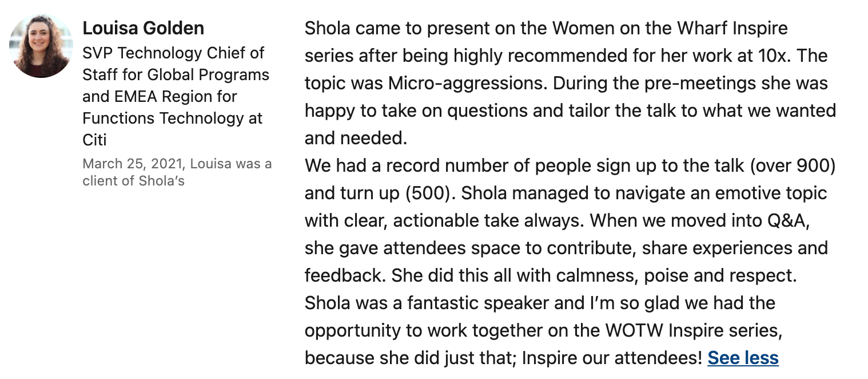Click the SVP Technology Chief of Staff headline

[x=176, y=96]
